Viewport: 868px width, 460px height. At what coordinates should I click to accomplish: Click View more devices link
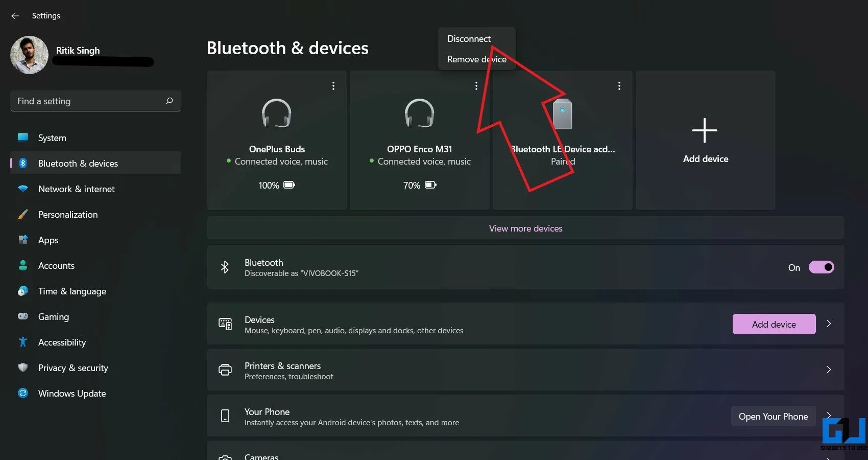click(x=525, y=228)
